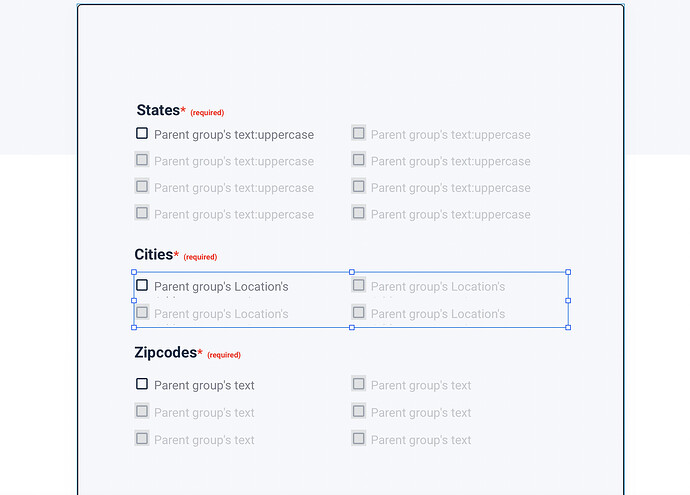The image size is (690, 495).
Task: Click the "(required)" note beside Zipcodes
Action: click(224, 355)
